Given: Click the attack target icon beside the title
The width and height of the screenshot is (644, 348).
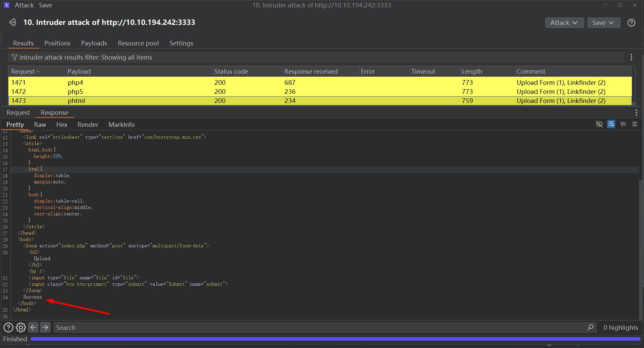Looking at the screenshot, I should (x=12, y=23).
